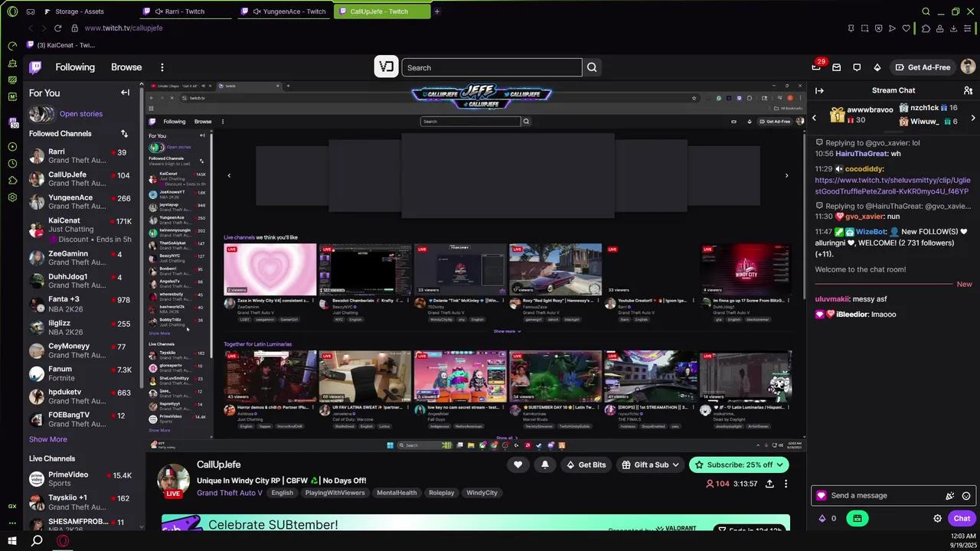Open chat settings gear
The image size is (980, 551).
point(937,518)
